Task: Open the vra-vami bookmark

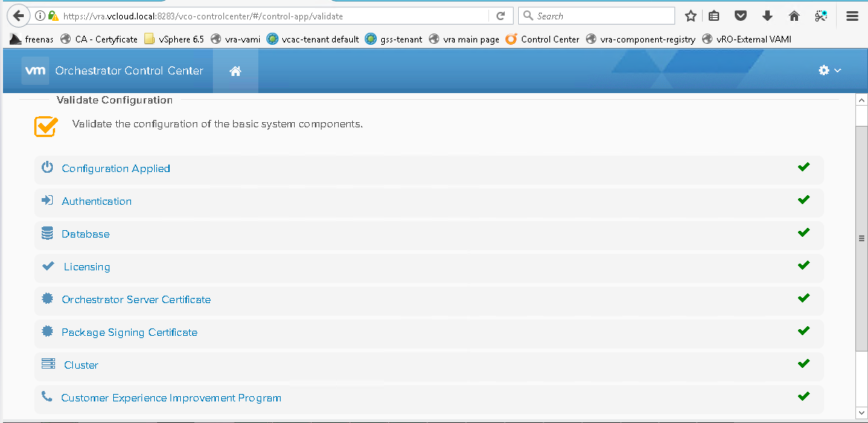Action: 235,39
